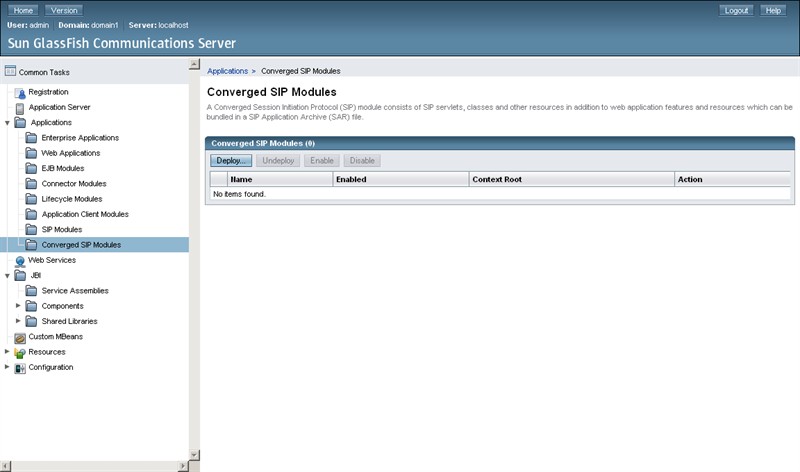Click the Enable button in table toolbar

(321, 161)
